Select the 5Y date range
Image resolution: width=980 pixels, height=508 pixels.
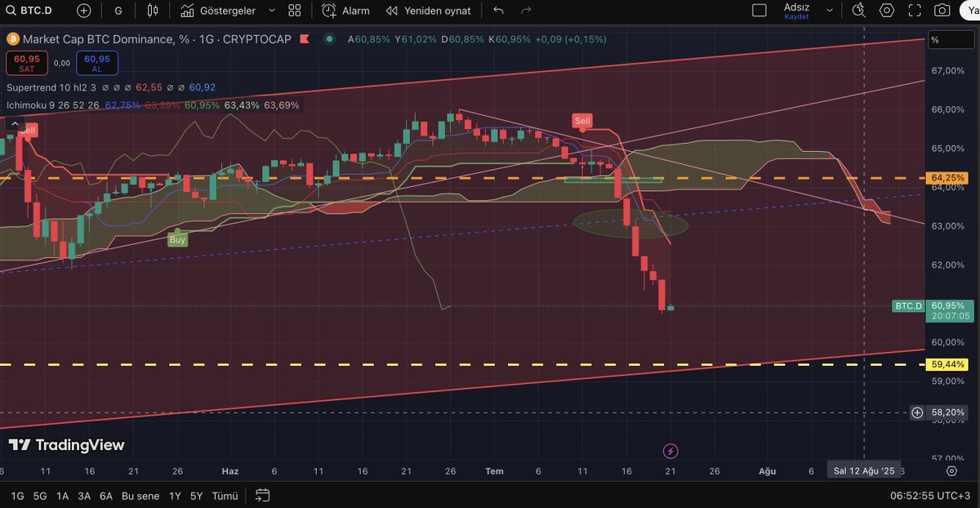[196, 495]
